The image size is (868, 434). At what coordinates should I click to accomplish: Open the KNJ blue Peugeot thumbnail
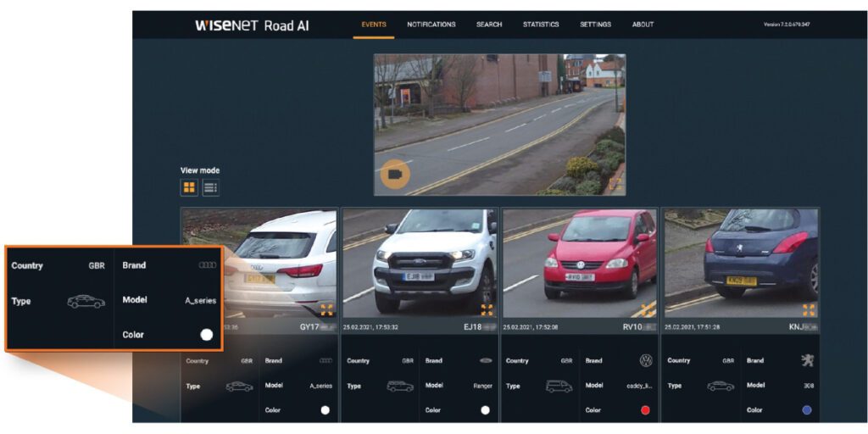click(x=741, y=263)
